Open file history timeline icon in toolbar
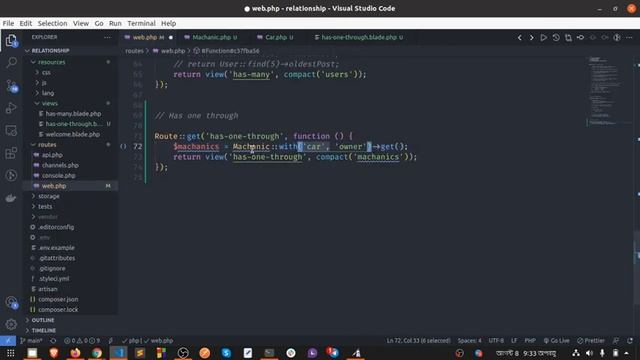This screenshot has width=640, height=360. point(556,38)
